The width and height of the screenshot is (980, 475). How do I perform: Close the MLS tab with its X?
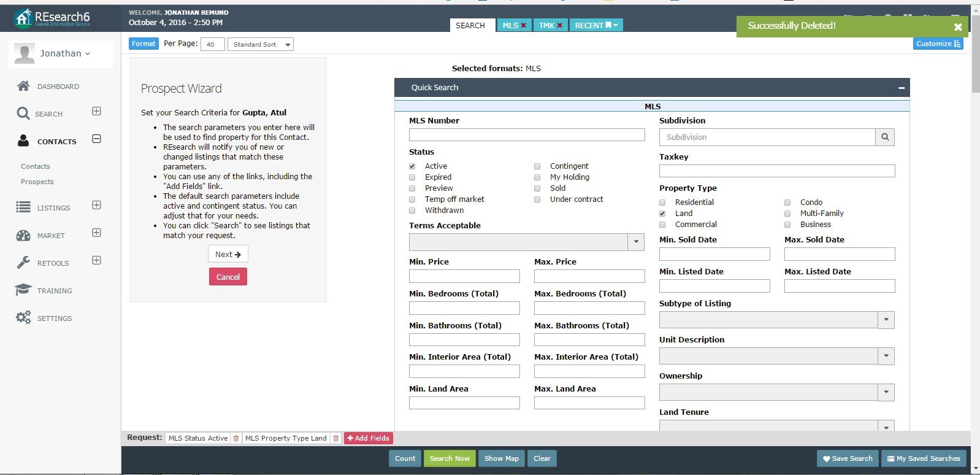tap(523, 25)
